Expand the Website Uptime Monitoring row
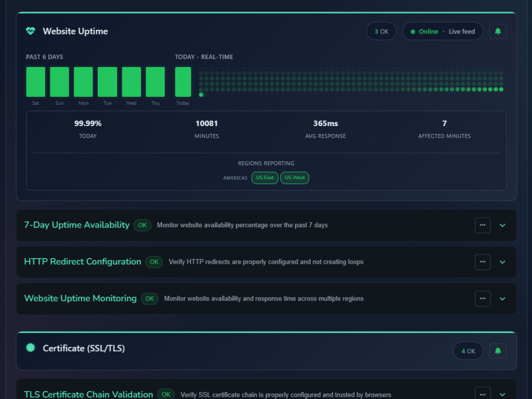Image resolution: width=532 pixels, height=399 pixels. click(503, 298)
